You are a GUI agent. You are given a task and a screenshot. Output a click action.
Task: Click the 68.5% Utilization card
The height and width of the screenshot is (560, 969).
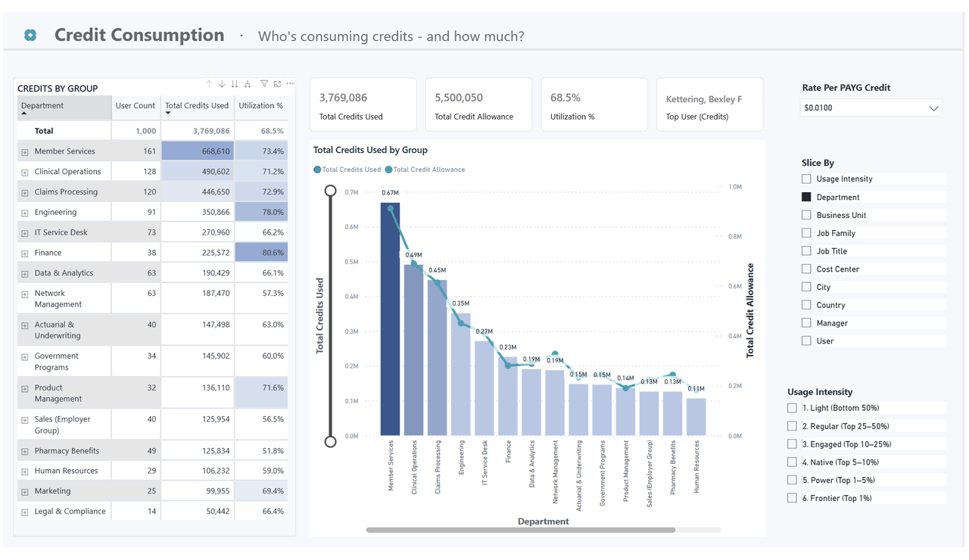(594, 104)
